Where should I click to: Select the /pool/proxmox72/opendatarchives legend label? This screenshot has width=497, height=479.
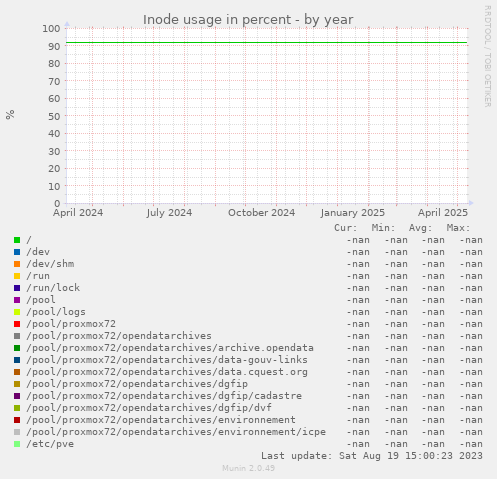tap(119, 336)
